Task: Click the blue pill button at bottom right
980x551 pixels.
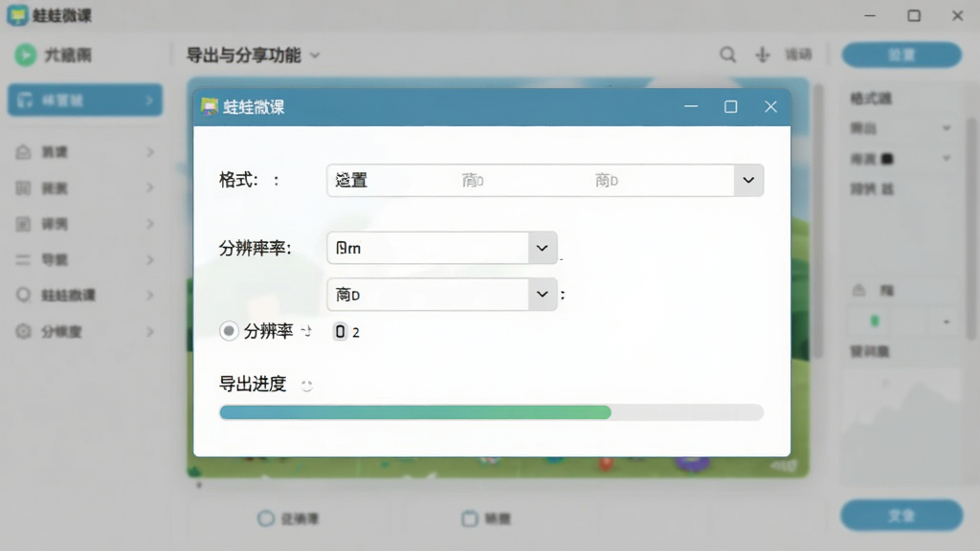Action: point(902,516)
